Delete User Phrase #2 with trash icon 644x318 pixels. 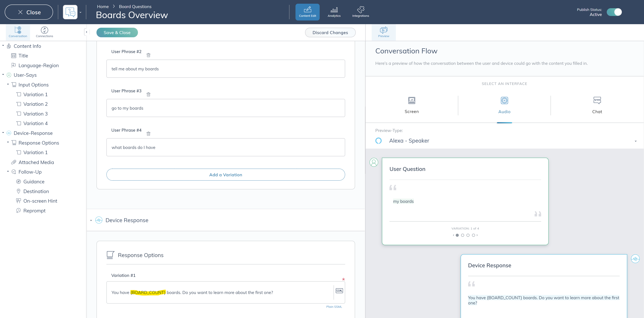pyautogui.click(x=148, y=55)
